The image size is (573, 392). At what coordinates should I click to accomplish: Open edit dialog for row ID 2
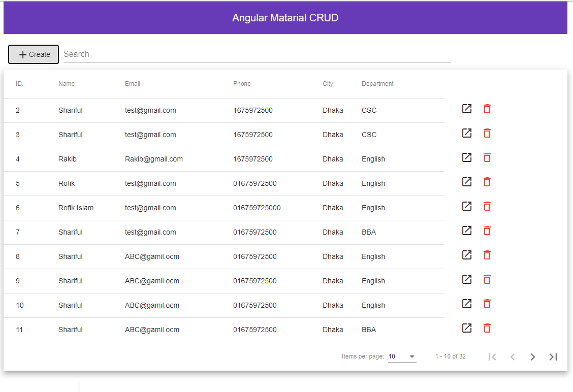click(466, 109)
